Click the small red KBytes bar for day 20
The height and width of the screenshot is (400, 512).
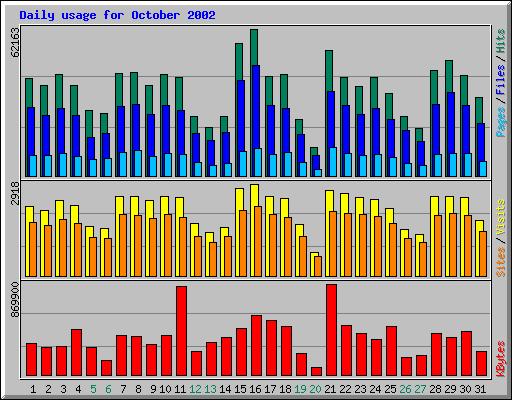click(x=316, y=371)
